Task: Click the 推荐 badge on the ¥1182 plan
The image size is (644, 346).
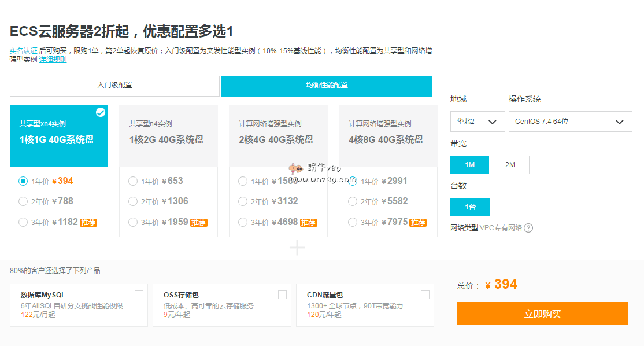Action: pyautogui.click(x=88, y=223)
